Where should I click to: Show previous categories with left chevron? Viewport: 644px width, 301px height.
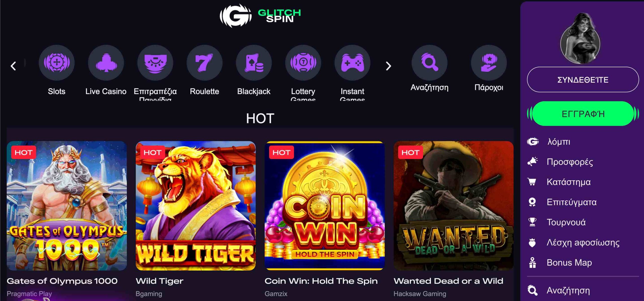point(13,66)
